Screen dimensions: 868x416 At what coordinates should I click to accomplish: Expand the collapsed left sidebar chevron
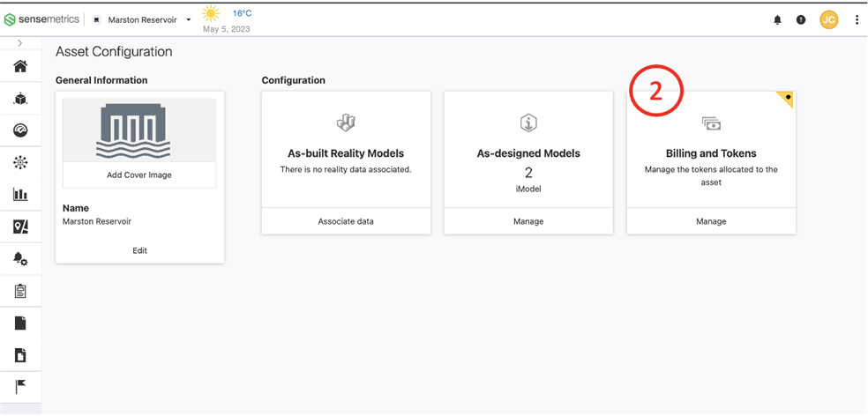click(x=20, y=43)
